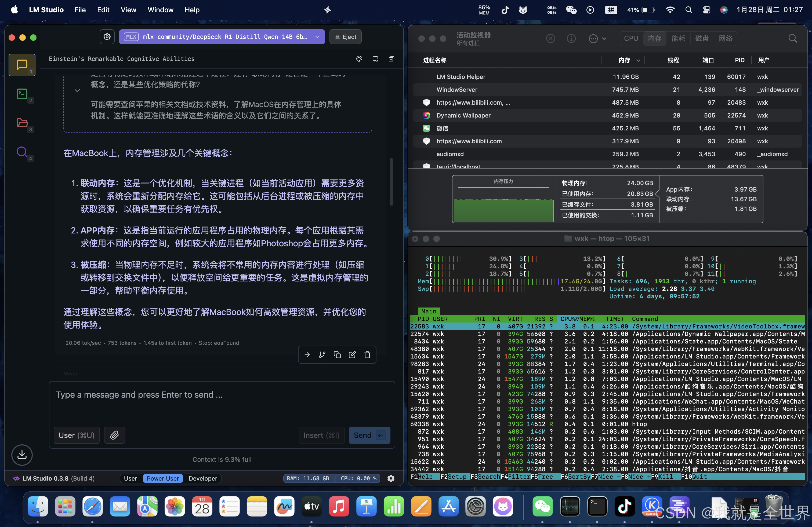Image resolution: width=812 pixels, height=527 pixels.
Task: Collapse the model's reasoning section chevron
Action: coord(77,90)
